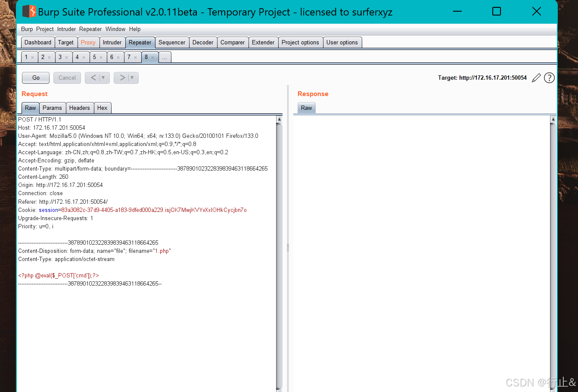This screenshot has width=578, height=392.
Task: Switch to the Sequencer tab
Action: pos(172,42)
